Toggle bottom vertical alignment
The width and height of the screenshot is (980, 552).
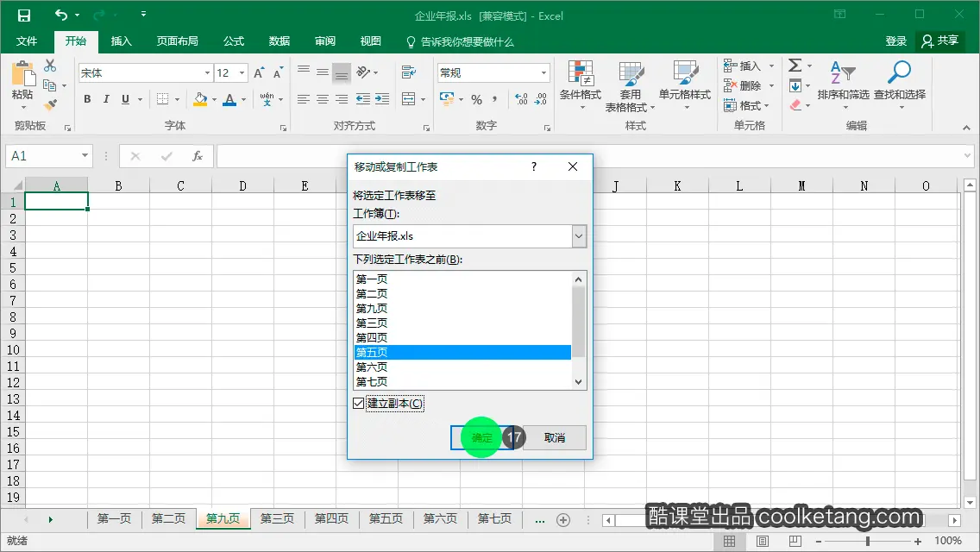point(342,74)
